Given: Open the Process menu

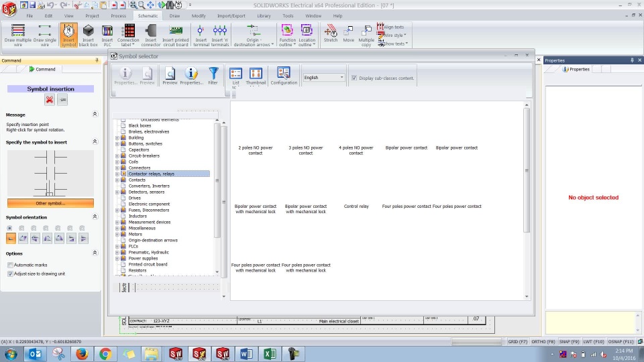Looking at the screenshot, I should point(118,15).
